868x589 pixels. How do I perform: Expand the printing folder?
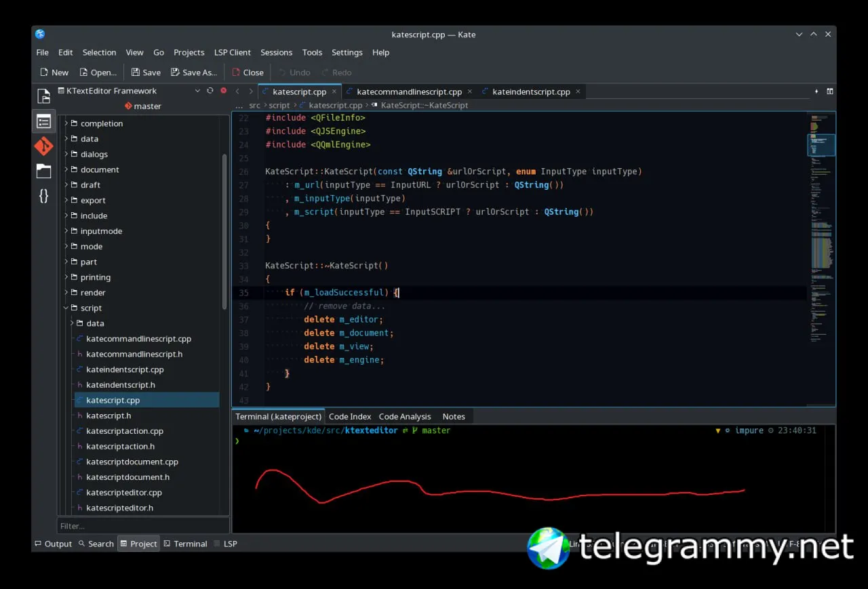pyautogui.click(x=66, y=277)
